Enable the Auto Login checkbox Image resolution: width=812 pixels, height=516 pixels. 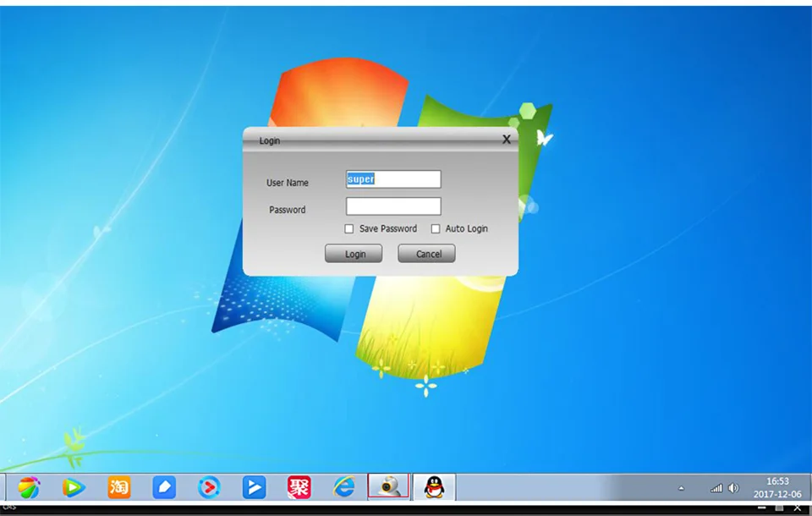pos(436,228)
